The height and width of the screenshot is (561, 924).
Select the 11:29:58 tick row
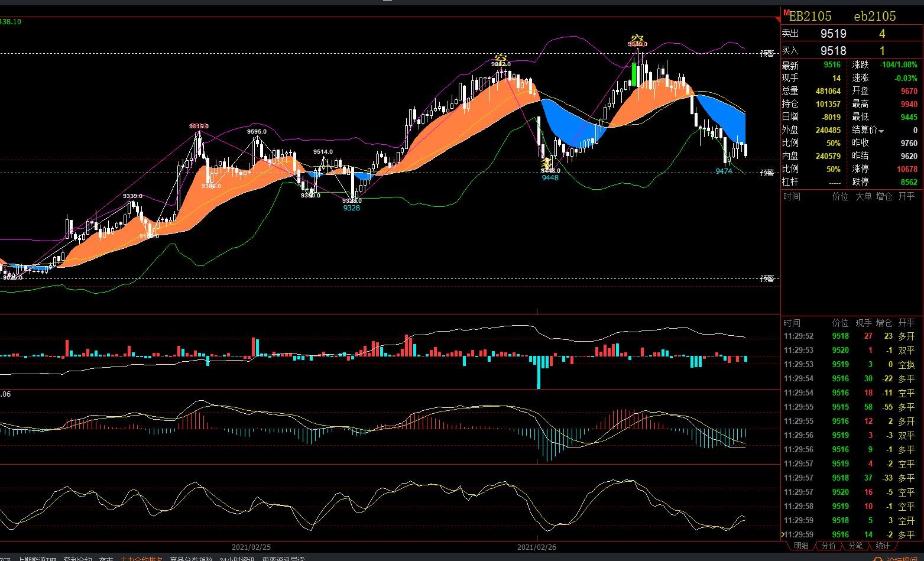850,506
